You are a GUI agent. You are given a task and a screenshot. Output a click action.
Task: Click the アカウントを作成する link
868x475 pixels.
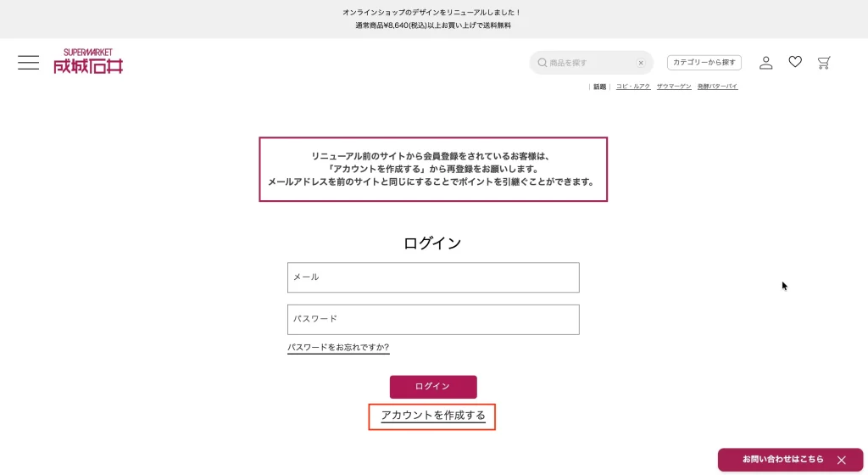point(432,416)
